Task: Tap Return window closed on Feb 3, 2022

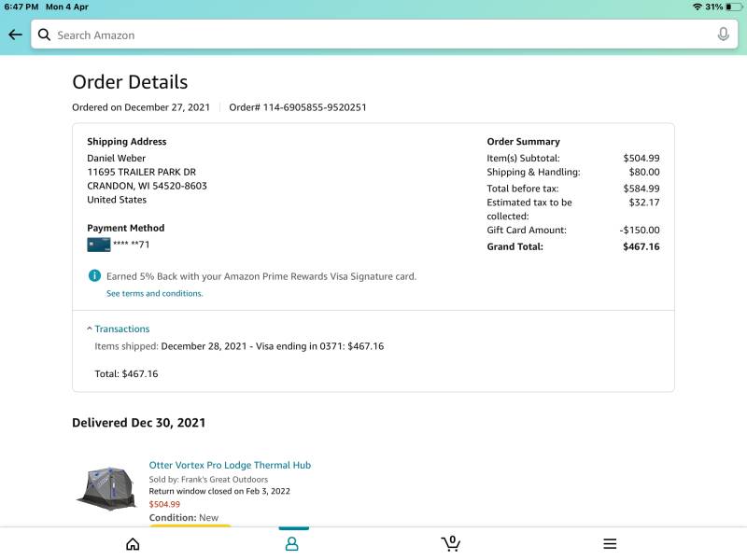Action: coord(219,491)
